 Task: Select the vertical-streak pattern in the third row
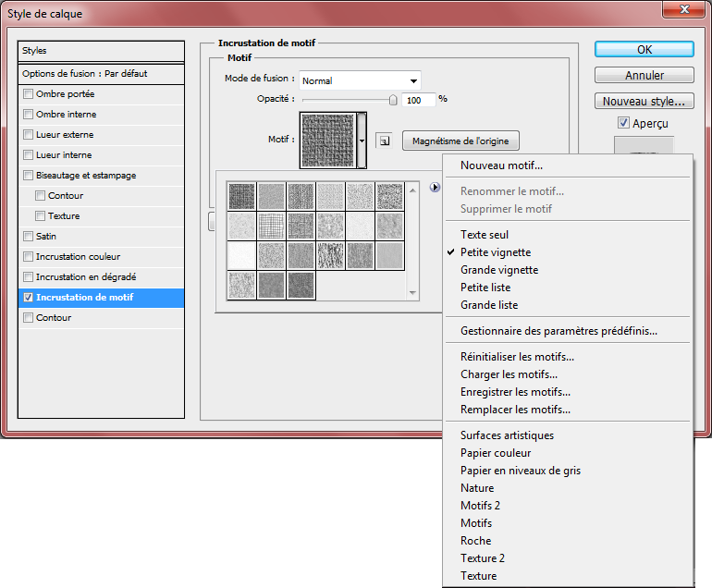[x=330, y=254]
